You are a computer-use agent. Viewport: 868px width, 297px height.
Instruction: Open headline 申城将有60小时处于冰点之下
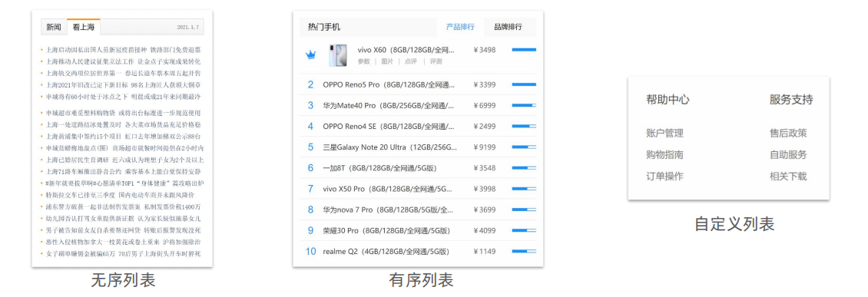(x=87, y=97)
